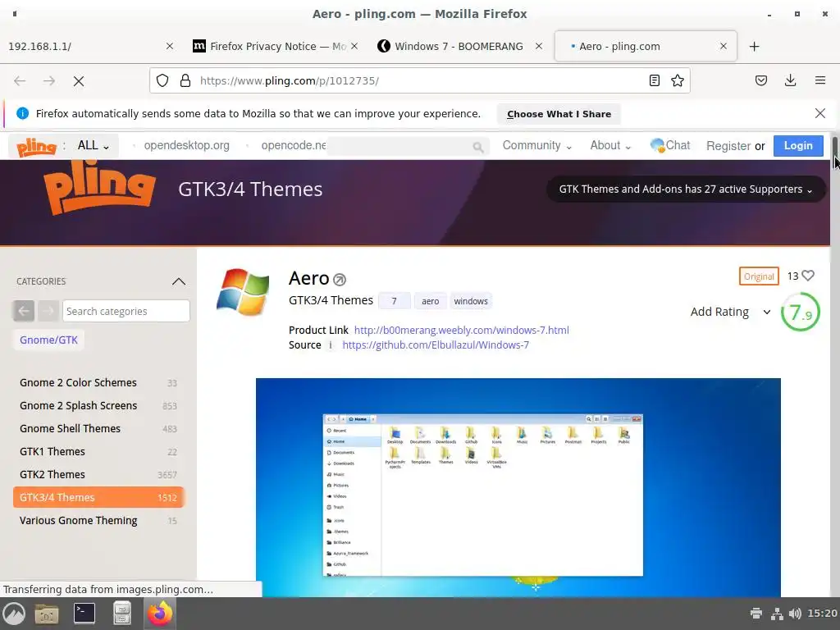Click the Search categories input field
The width and height of the screenshot is (840, 630).
pyautogui.click(x=126, y=311)
